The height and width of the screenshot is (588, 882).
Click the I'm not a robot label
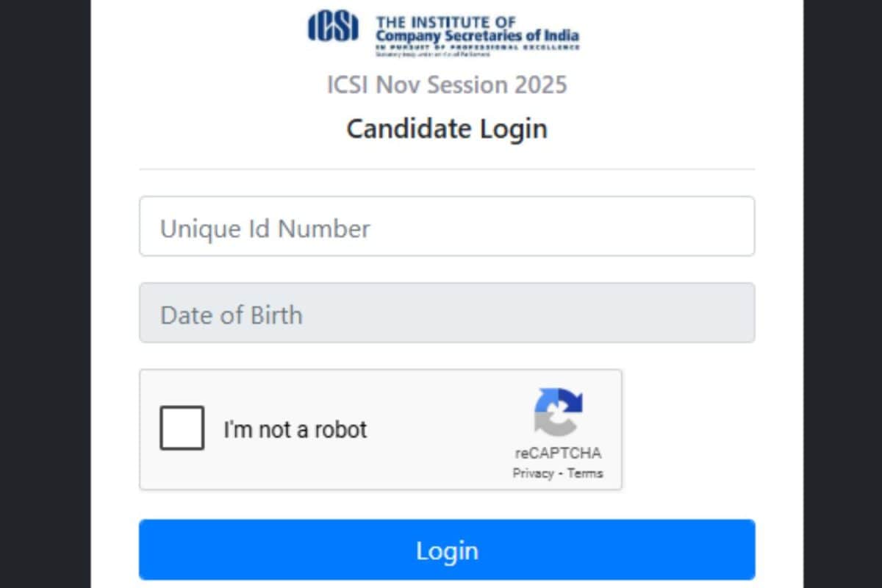tap(295, 429)
